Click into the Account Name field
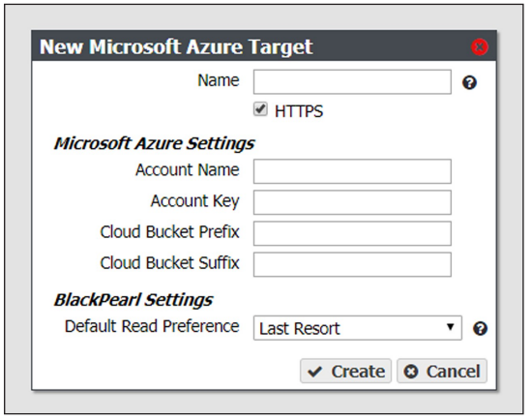Image resolution: width=532 pixels, height=420 pixels. click(x=352, y=171)
